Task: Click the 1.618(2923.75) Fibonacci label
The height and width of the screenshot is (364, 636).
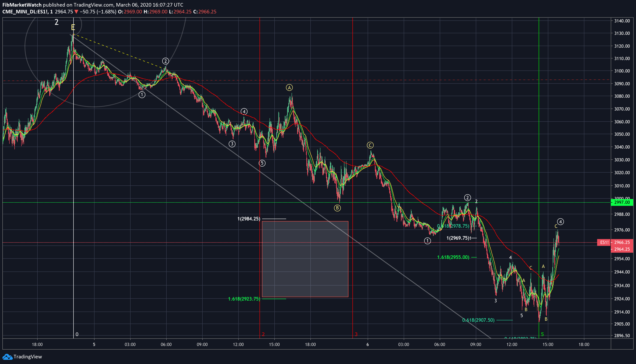Action: [x=244, y=299]
